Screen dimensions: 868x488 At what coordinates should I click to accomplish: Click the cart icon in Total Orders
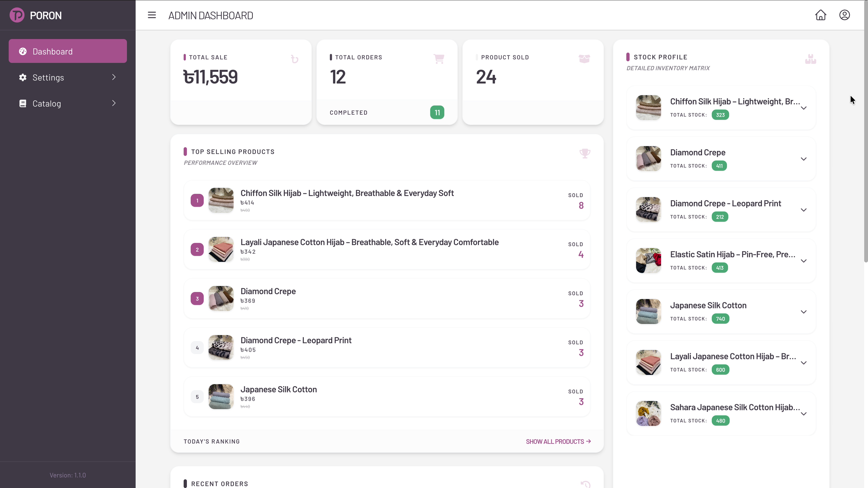(x=439, y=59)
